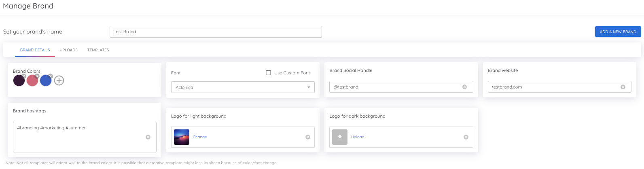Click Add A New Brand button

click(618, 32)
